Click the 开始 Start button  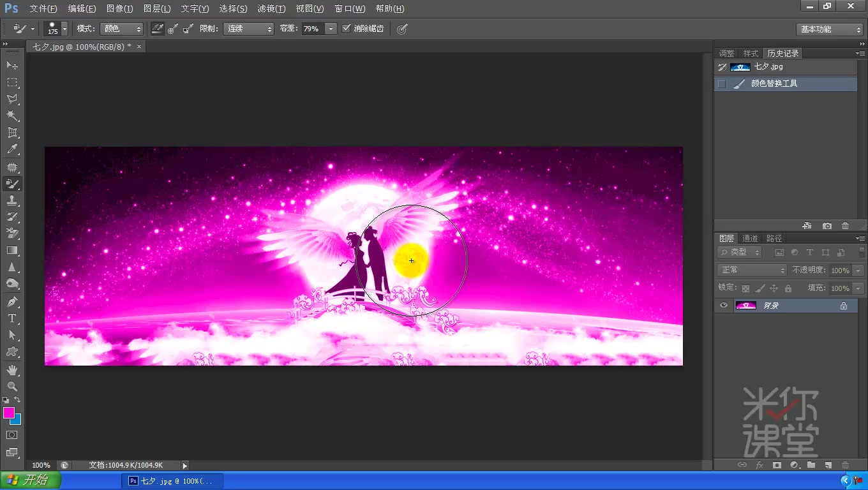tap(31, 480)
